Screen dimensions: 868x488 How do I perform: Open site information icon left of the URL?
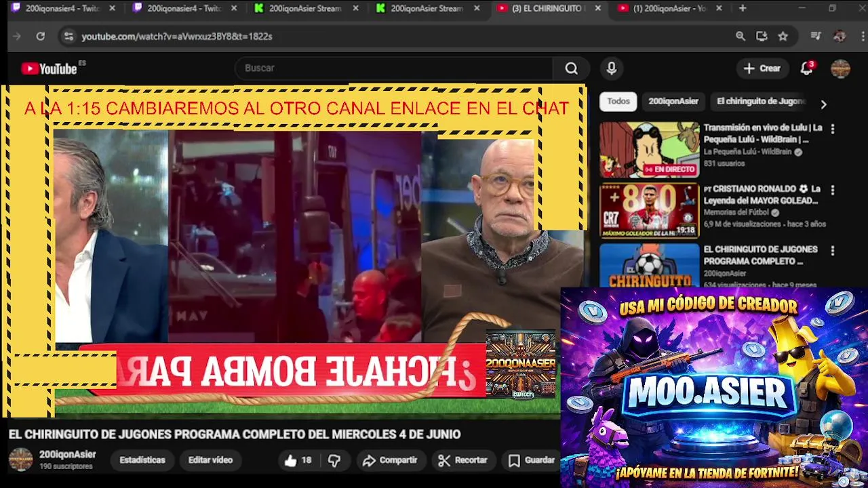[x=68, y=37]
